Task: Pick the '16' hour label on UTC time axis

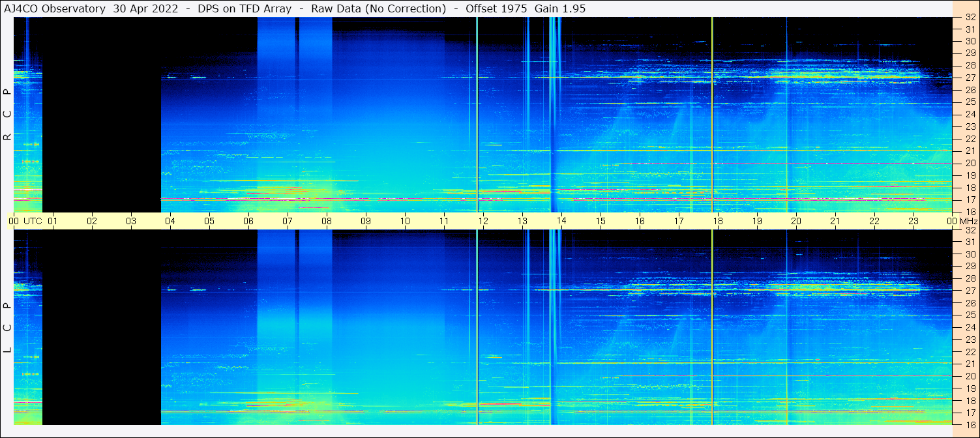Action: coord(640,221)
